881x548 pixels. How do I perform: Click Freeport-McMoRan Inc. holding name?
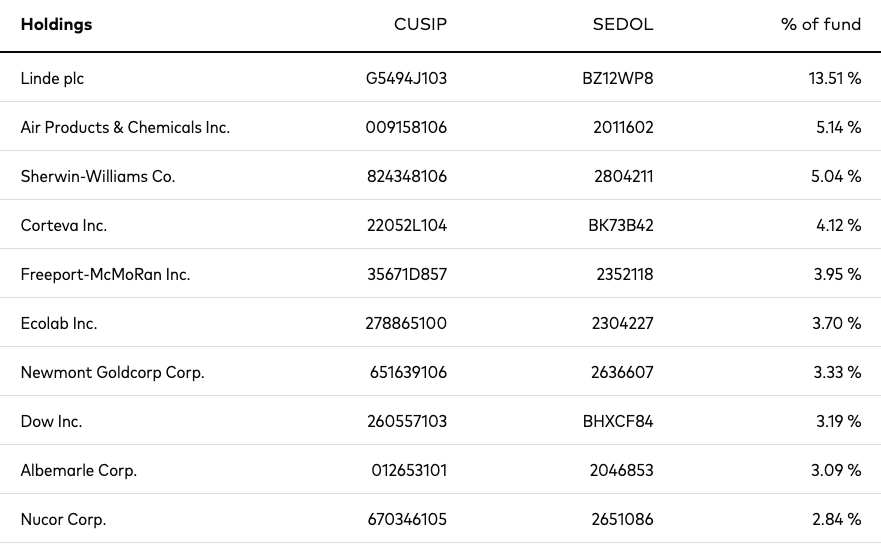click(x=106, y=274)
